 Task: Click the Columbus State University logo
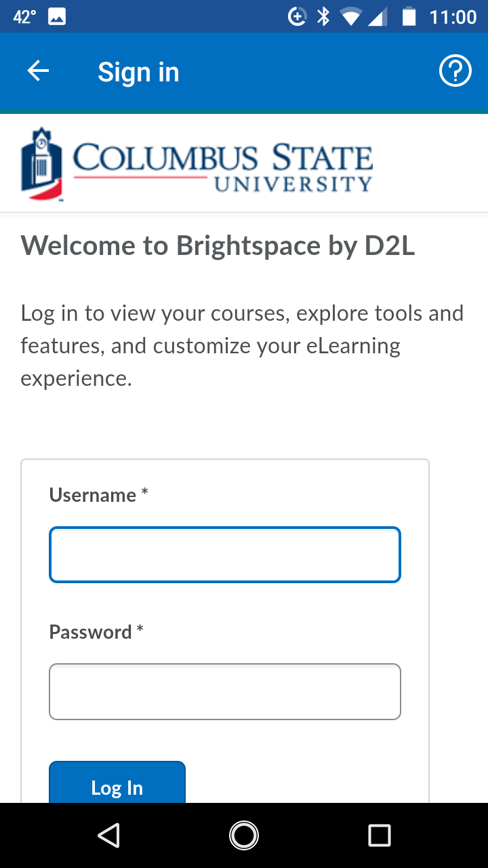click(x=197, y=163)
